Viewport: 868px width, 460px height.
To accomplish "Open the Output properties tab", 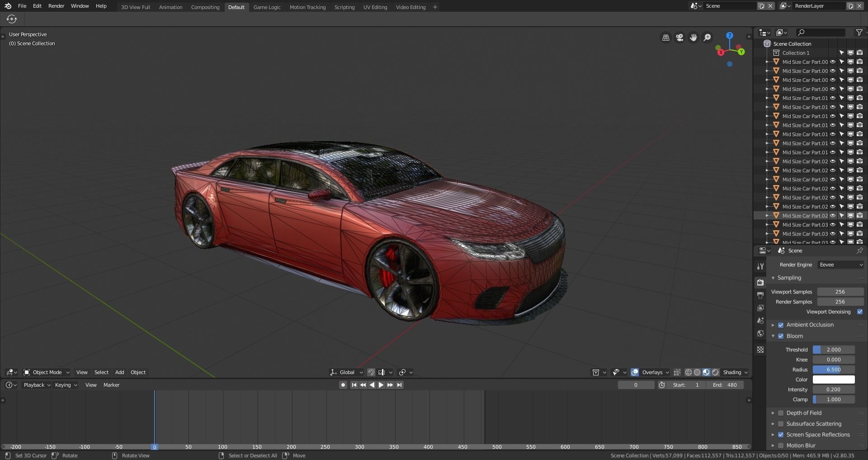I will coord(760,295).
